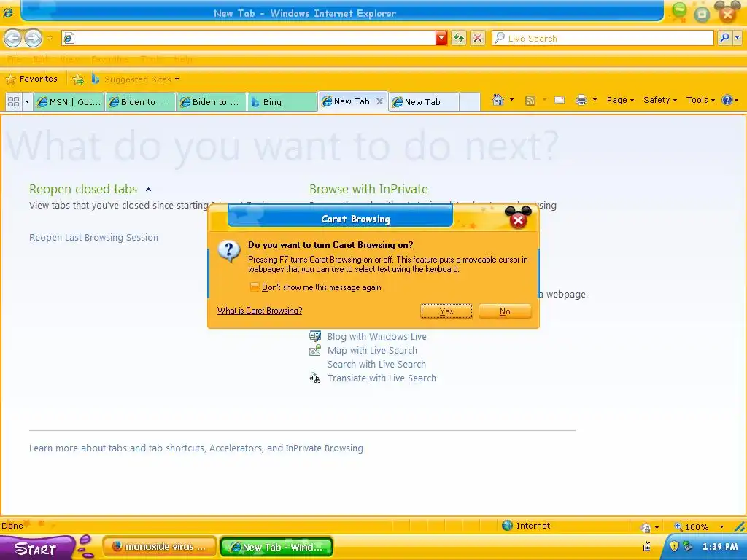Click the 1:39 PM clock
The image size is (747, 560).
720,547
